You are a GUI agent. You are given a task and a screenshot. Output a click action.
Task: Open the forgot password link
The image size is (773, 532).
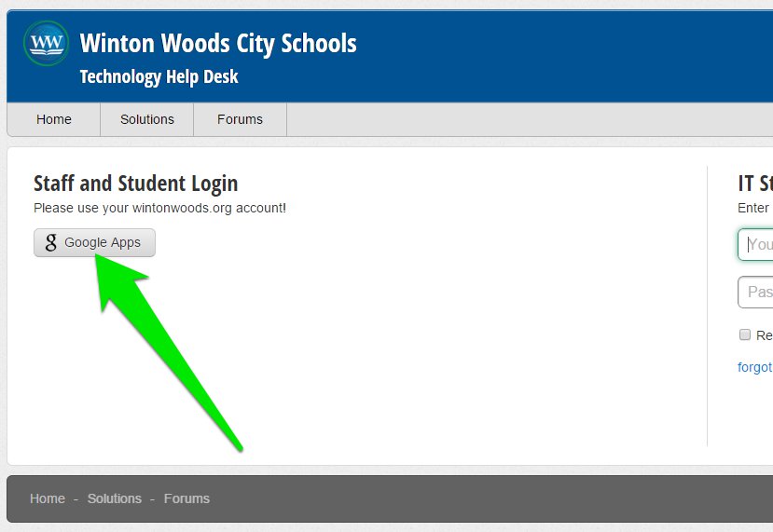754,367
